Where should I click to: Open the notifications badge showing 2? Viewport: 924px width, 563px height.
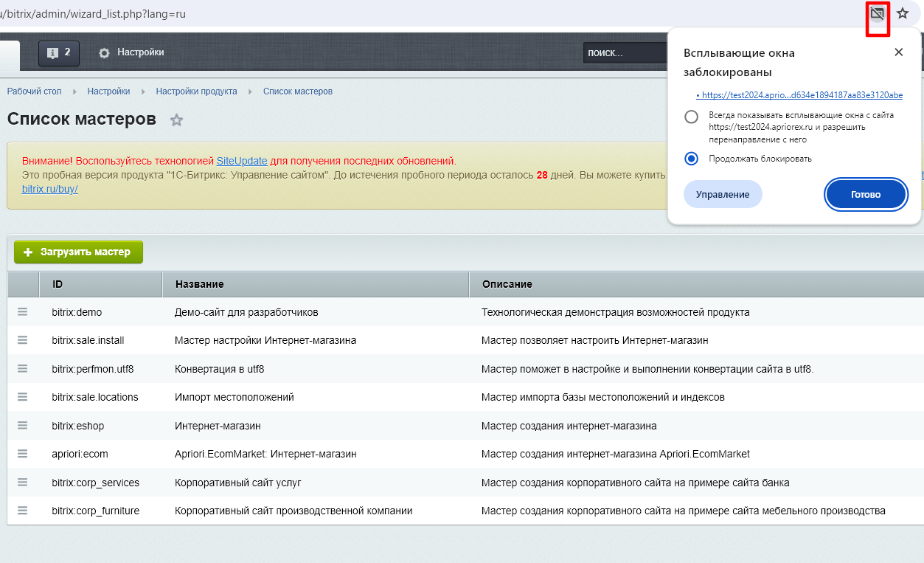59,52
